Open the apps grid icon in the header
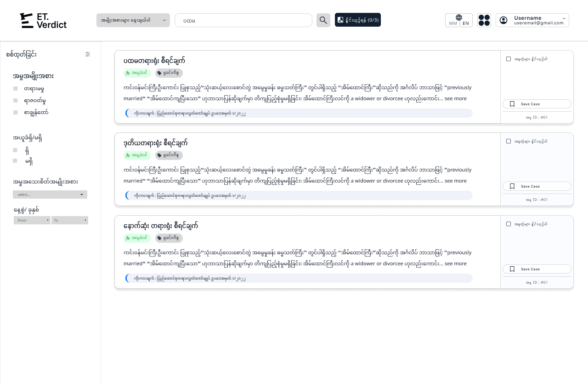This screenshot has height=383, width=588. (x=484, y=20)
